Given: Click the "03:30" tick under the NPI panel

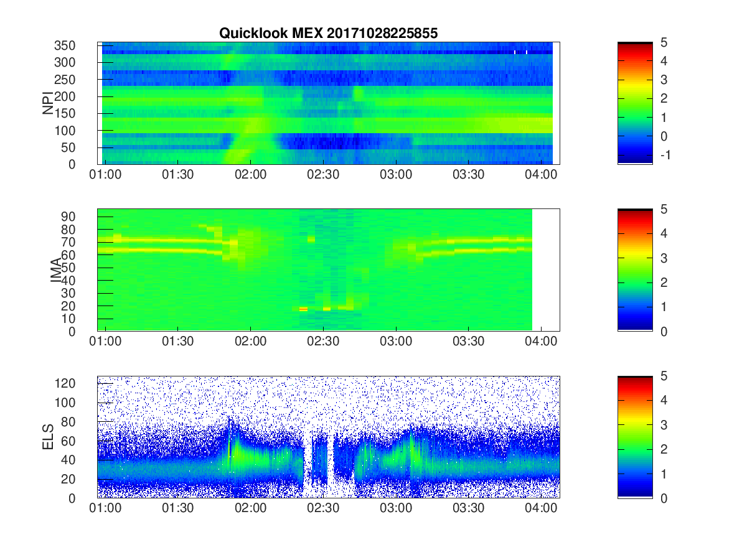Looking at the screenshot, I should tap(468, 176).
